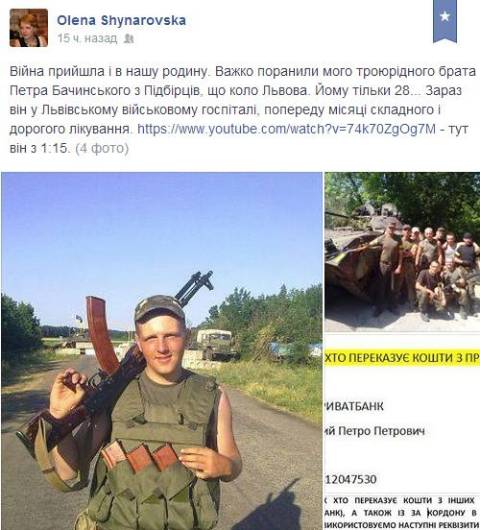Click the number ending 12047530
Viewport: 480px width, 530px height.
click(351, 479)
